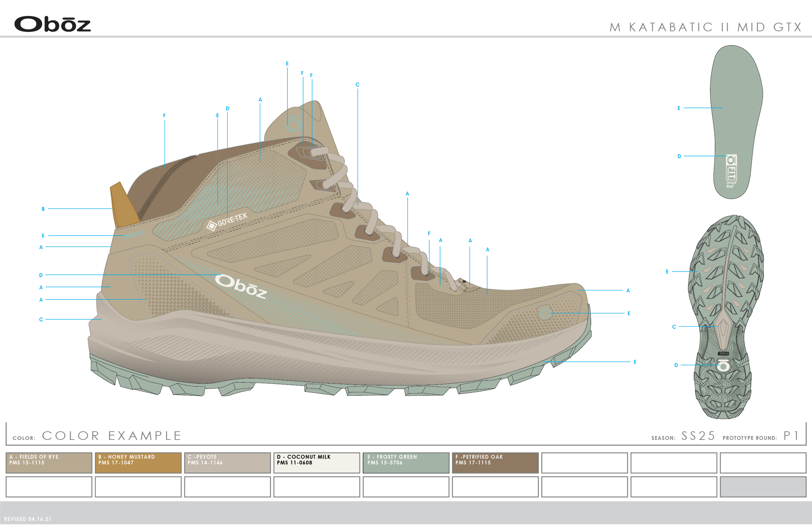
Task: Click the 'M KATABATIC II MID GTX' title
Action: (706, 27)
